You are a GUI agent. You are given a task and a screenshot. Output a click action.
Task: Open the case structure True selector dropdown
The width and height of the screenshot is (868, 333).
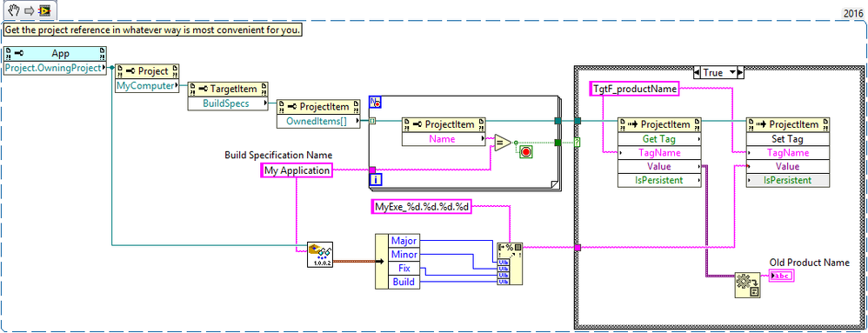[718, 72]
